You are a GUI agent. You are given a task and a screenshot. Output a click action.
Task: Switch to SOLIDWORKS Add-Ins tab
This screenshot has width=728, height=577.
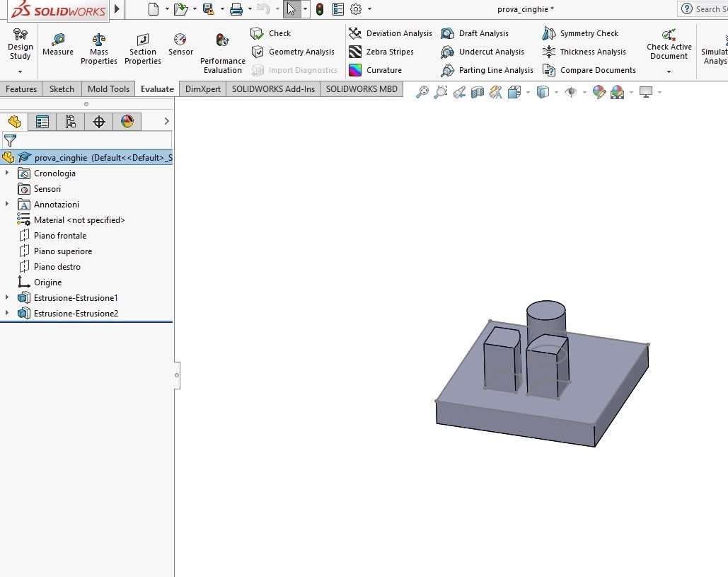[273, 88]
